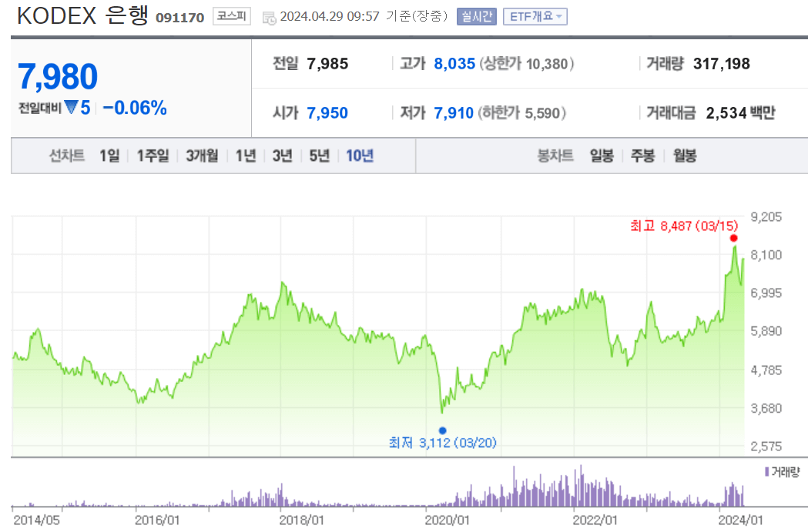The height and width of the screenshot is (532, 808).
Task: Select the 1주일 line chart tab
Action: 153,156
